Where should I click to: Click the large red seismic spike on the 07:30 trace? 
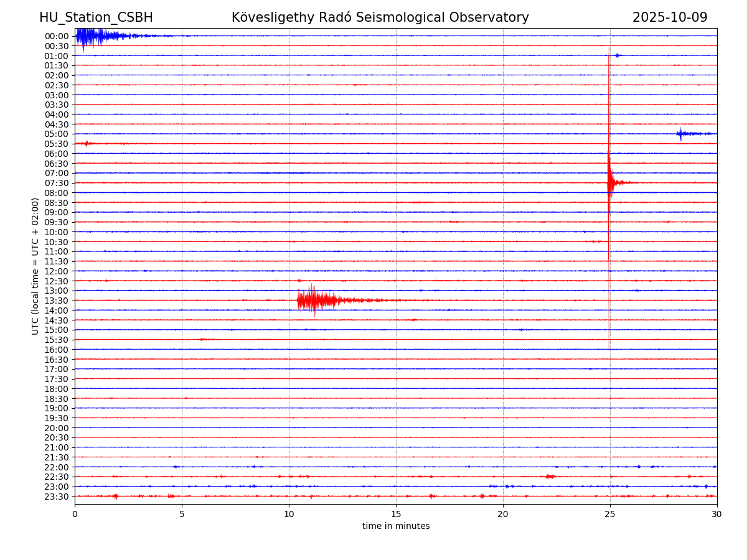610,182
